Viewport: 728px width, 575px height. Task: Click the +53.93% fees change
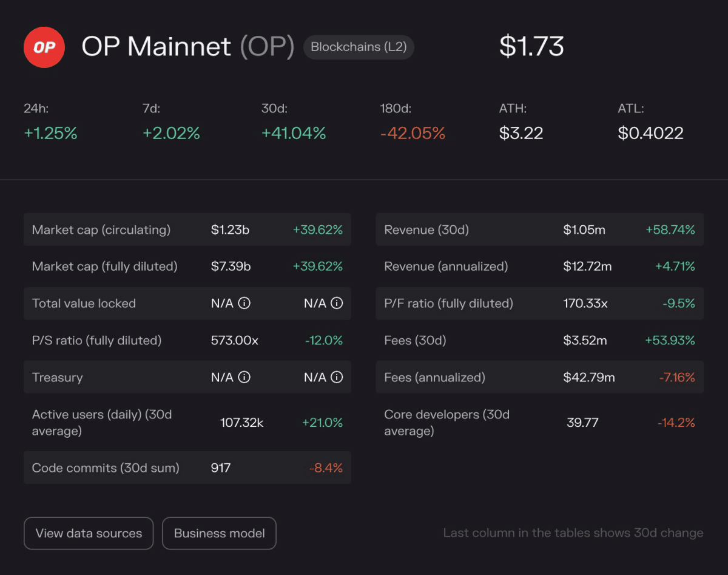coord(670,340)
